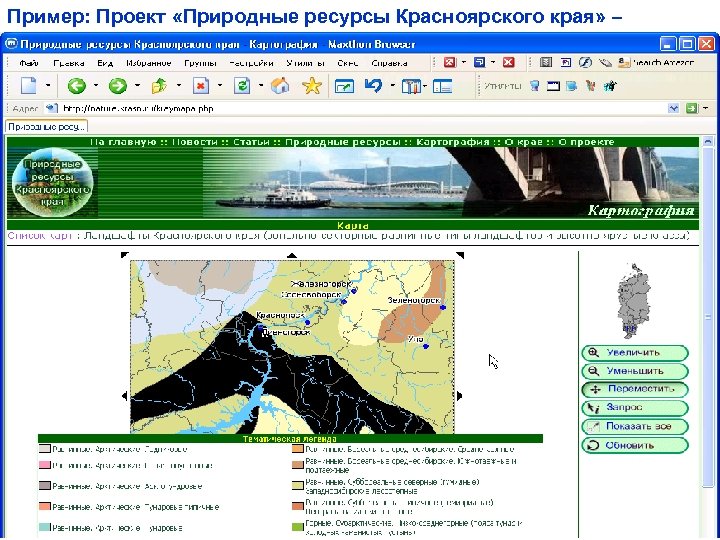Click the pink legend swatch in left column

[45, 465]
